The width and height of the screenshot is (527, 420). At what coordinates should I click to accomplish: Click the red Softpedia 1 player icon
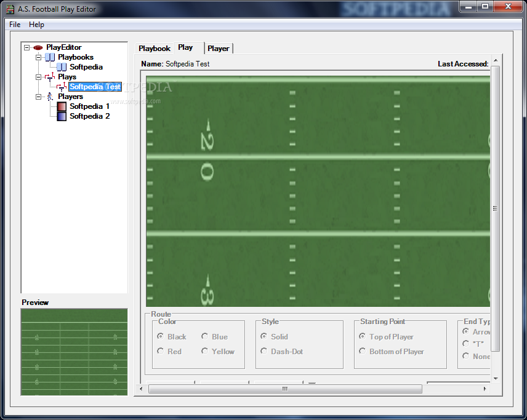62,107
